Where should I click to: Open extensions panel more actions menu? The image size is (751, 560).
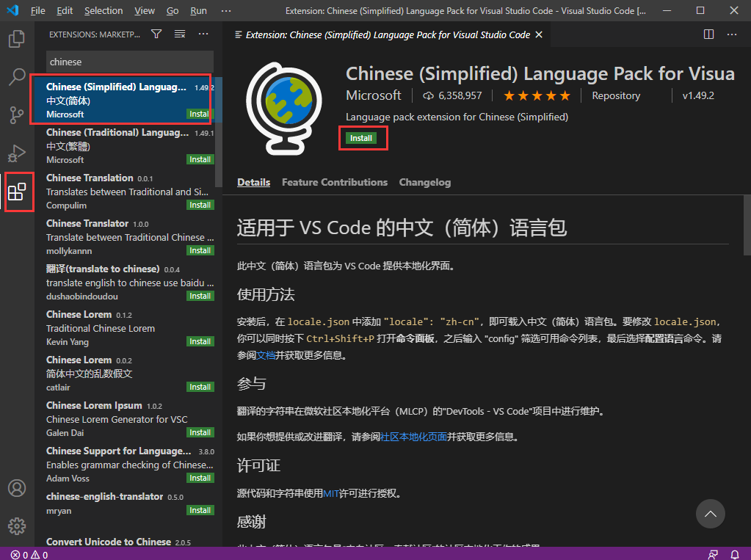(x=203, y=34)
